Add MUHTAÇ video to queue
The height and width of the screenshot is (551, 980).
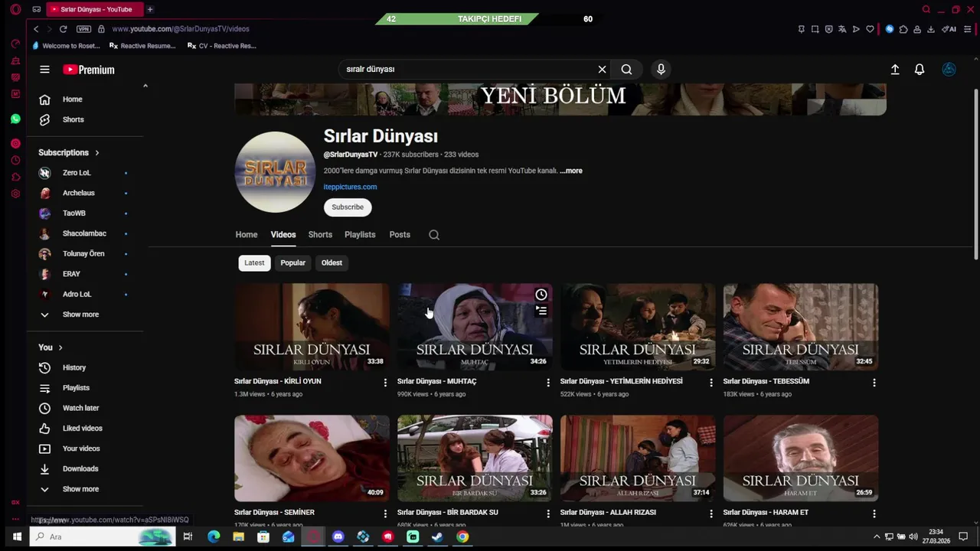coord(541,311)
